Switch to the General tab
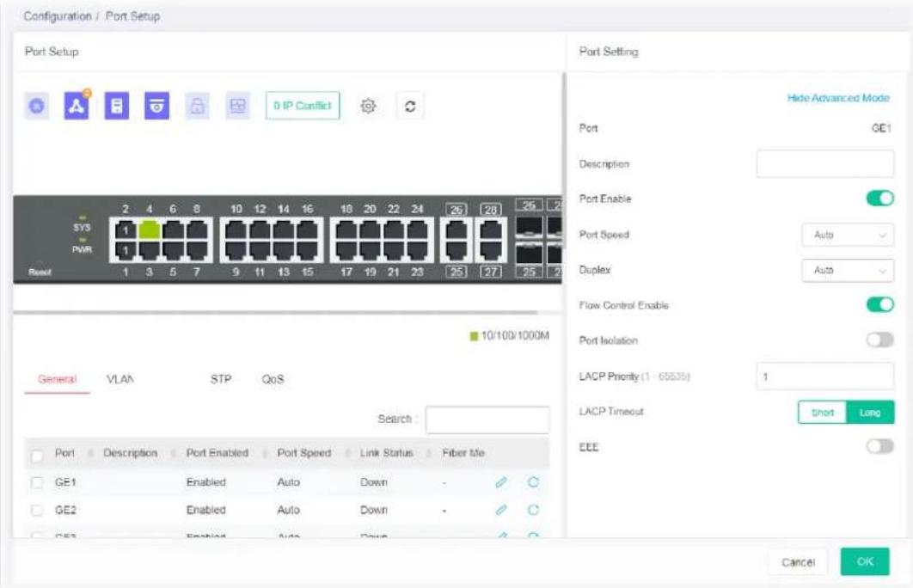This screenshot has height=588, width=913. 57,379
